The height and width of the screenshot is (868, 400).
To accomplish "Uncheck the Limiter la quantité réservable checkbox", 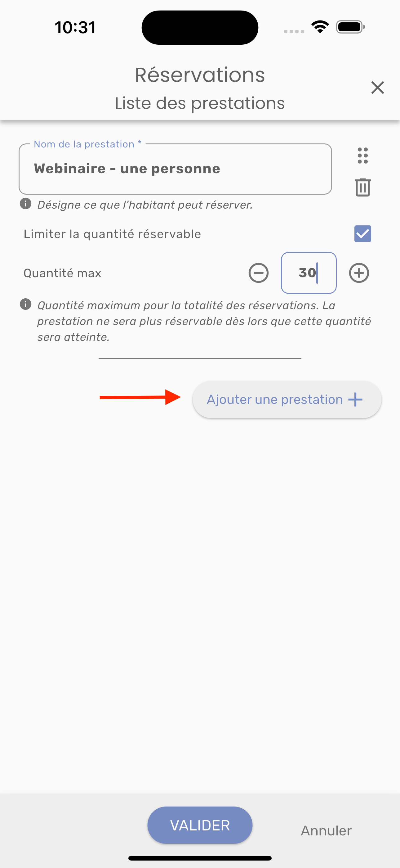I will 362,234.
